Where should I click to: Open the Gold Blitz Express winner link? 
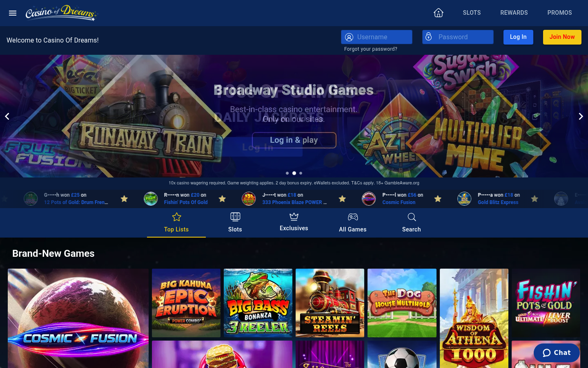(x=498, y=202)
